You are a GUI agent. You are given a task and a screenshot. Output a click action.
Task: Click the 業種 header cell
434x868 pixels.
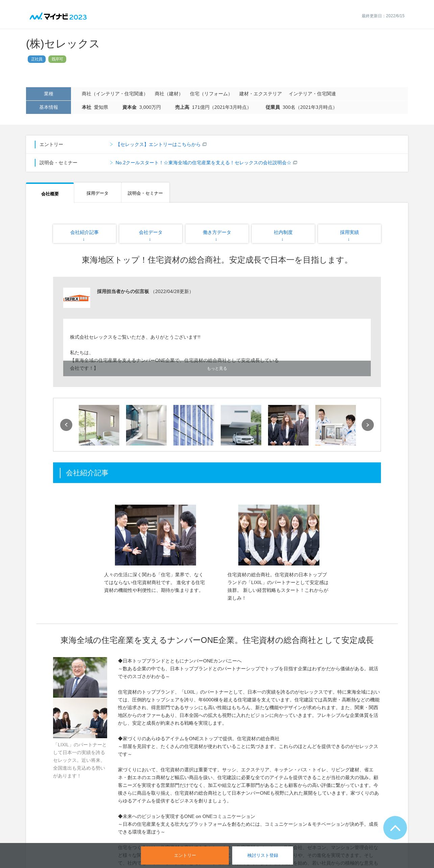(x=48, y=94)
